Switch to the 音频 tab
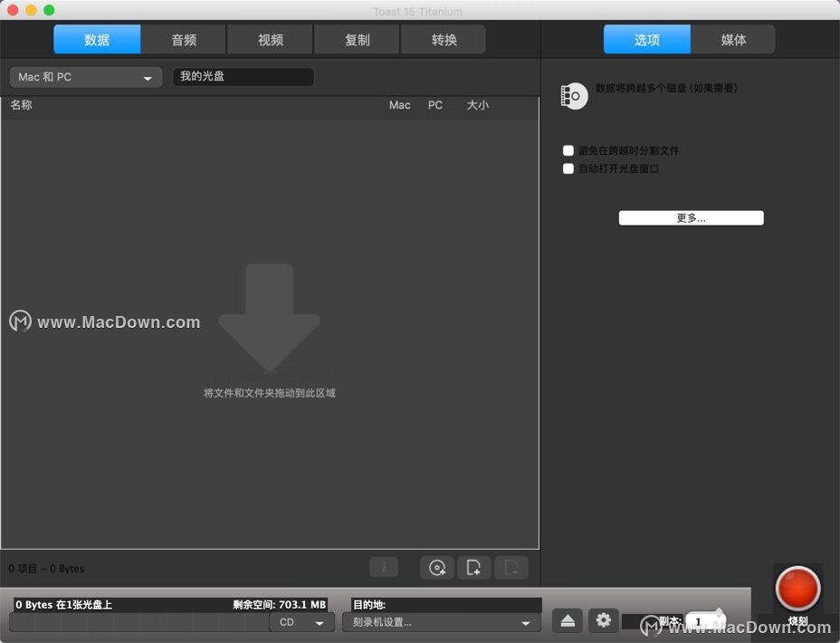The image size is (840, 643). click(x=184, y=40)
